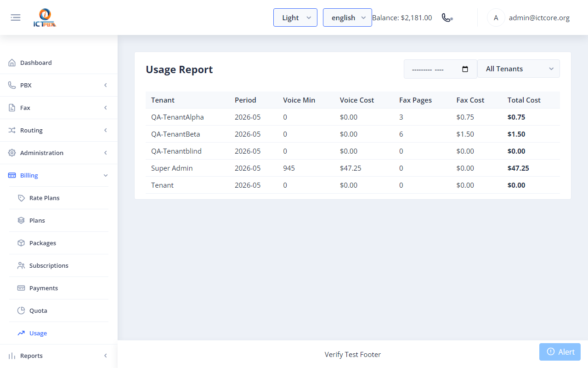Select the Usage submenu item
588x368 pixels.
click(59, 333)
